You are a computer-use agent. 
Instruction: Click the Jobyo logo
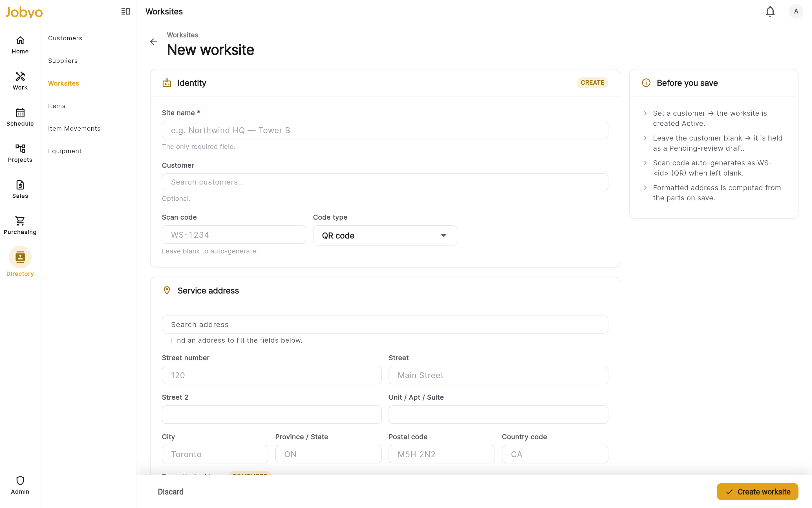(24, 12)
